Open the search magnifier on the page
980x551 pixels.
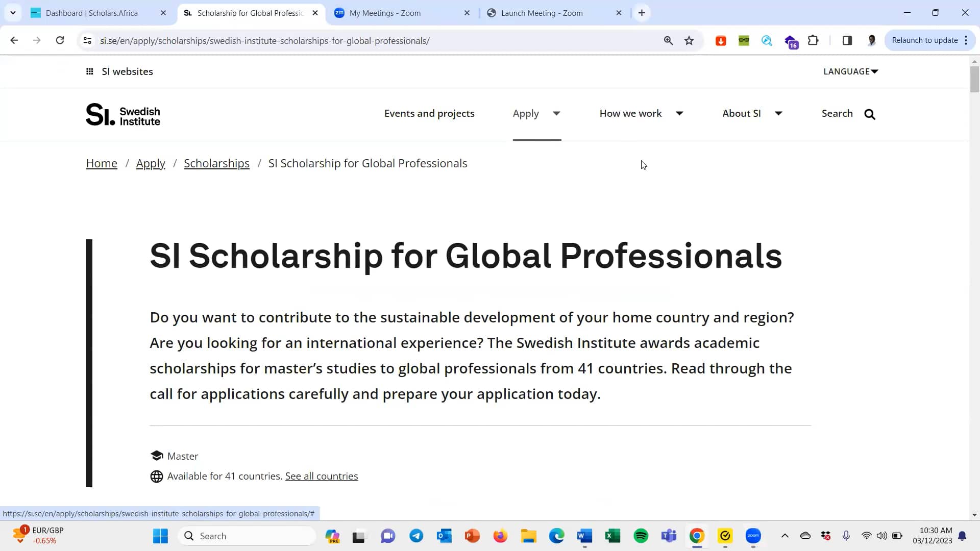pos(869,114)
